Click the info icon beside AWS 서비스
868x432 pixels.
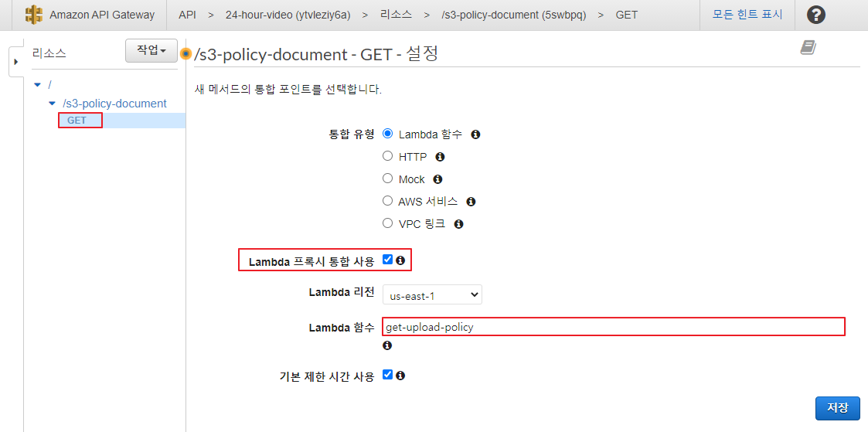click(471, 202)
